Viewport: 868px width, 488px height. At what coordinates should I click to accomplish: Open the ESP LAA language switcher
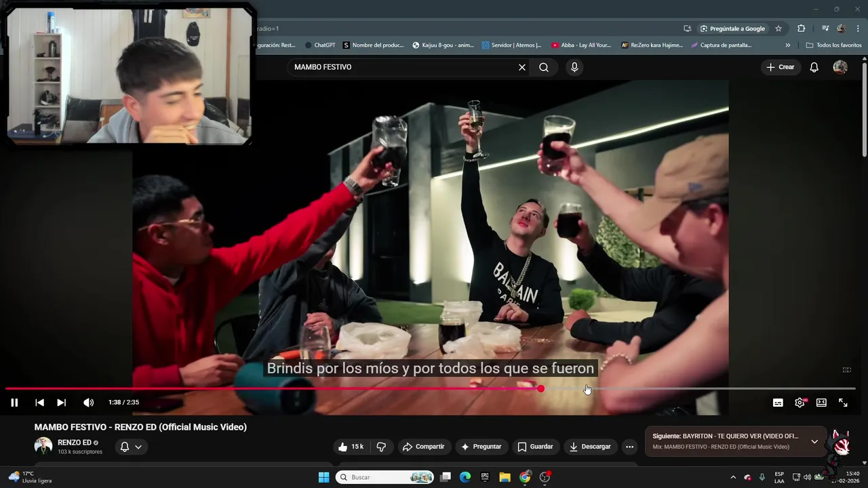point(779,477)
